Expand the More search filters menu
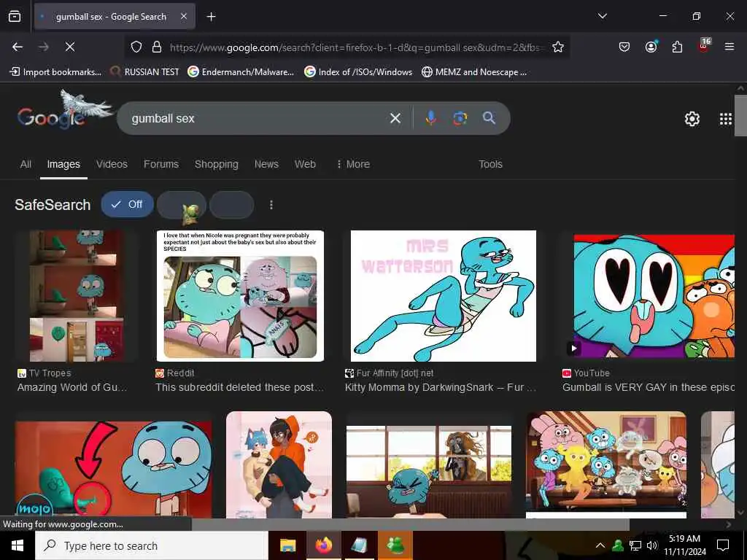The image size is (747, 560). [353, 164]
